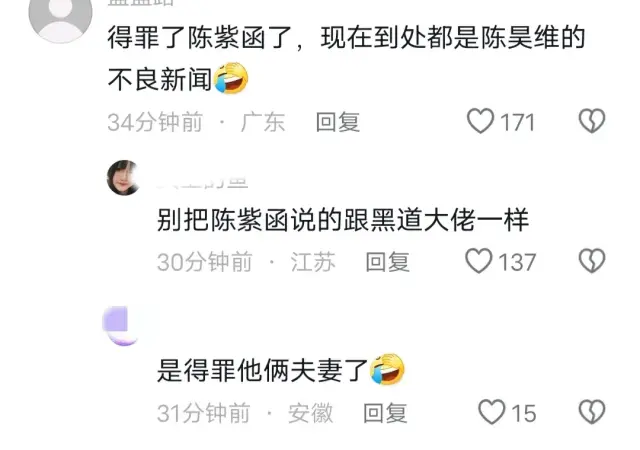Dislike the reply from 江苏
The width and height of the screenshot is (640, 450).
(x=592, y=261)
